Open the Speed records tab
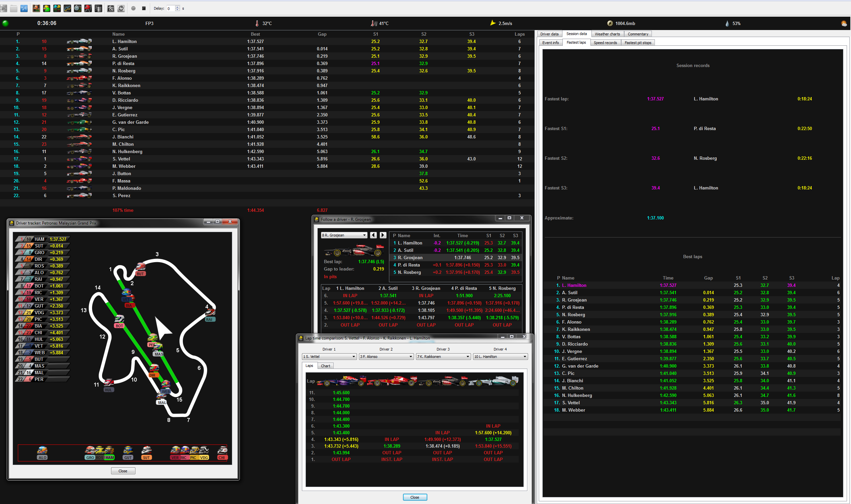 (605, 43)
